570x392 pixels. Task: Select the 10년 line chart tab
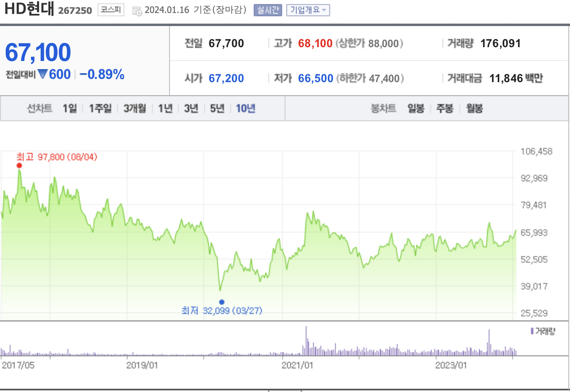(x=246, y=109)
